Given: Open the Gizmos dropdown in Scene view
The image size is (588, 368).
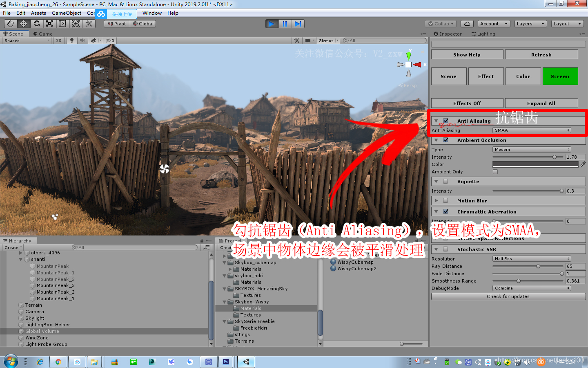Looking at the screenshot, I should click(328, 40).
